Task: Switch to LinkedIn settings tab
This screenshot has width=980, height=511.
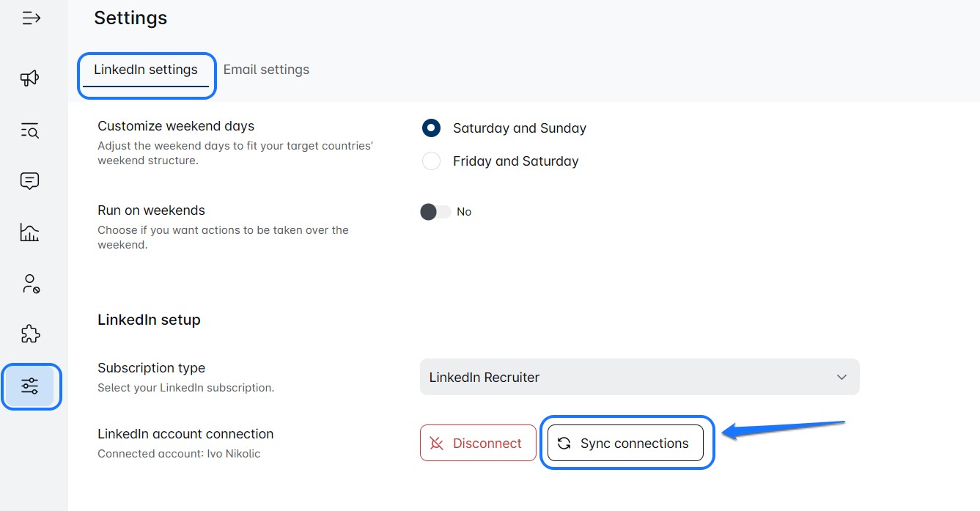Action: (146, 70)
